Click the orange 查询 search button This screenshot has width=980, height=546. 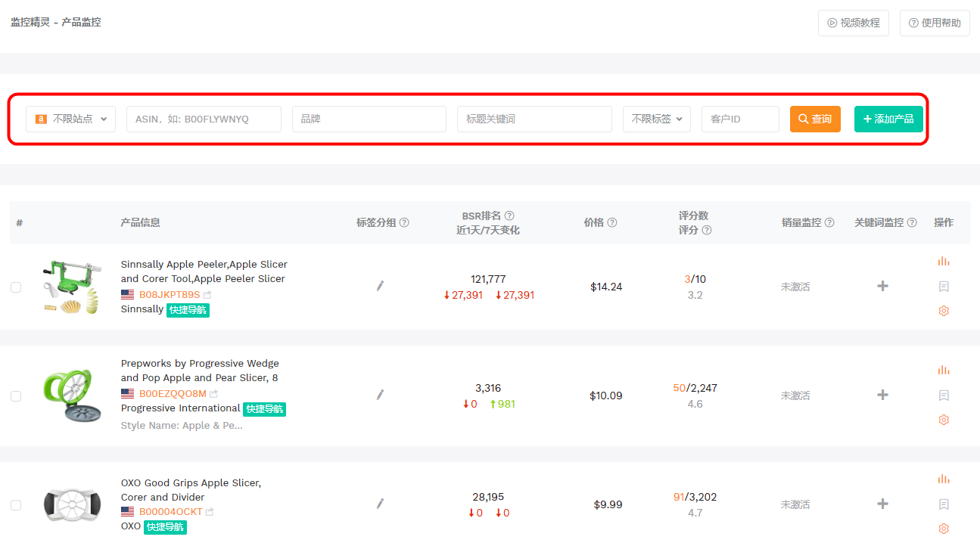point(815,119)
